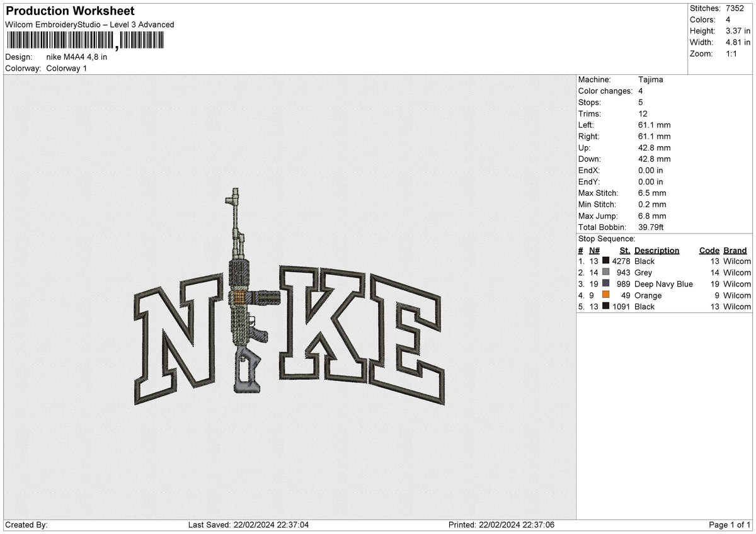
Task: Click the 'EndX:' label
Action: [x=589, y=170]
